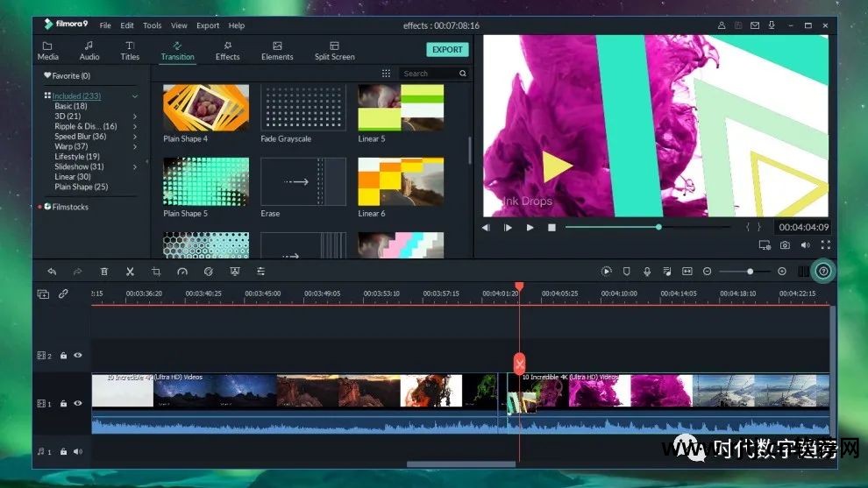Image resolution: width=868 pixels, height=488 pixels.
Task: Mute audio track 1 with the speaker icon
Action: pos(78,452)
